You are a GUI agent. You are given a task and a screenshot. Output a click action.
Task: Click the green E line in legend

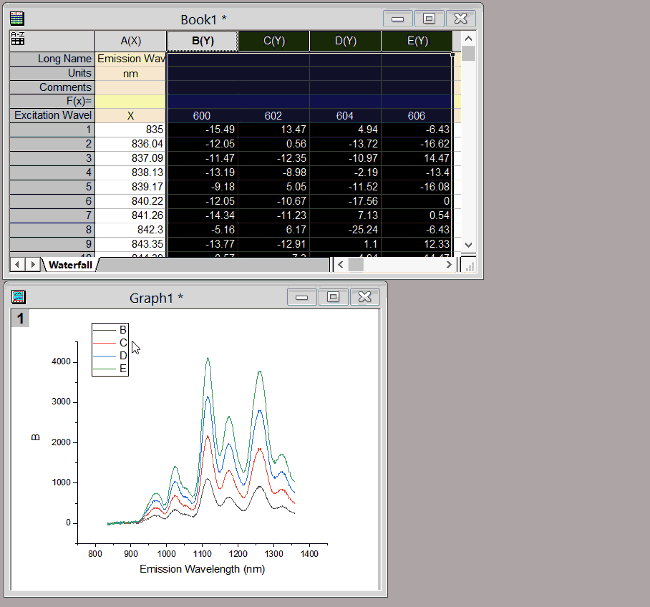[105, 368]
